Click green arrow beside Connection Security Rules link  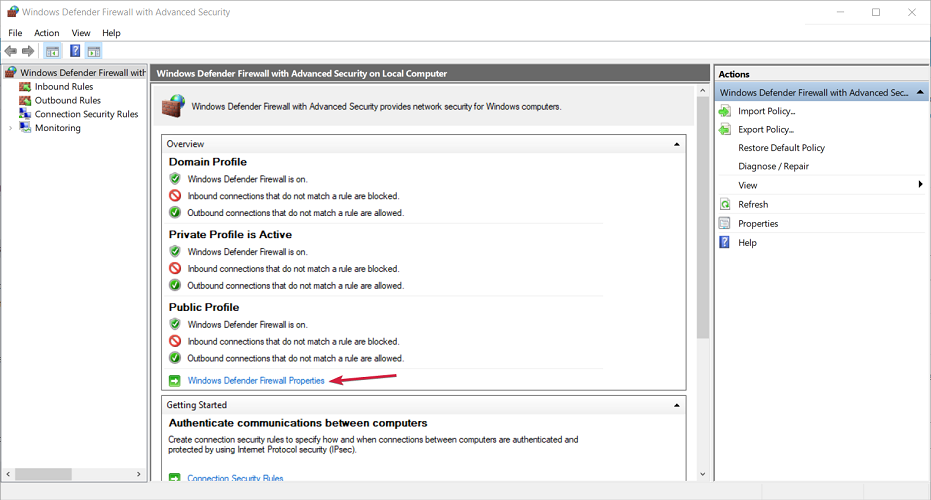click(x=175, y=477)
